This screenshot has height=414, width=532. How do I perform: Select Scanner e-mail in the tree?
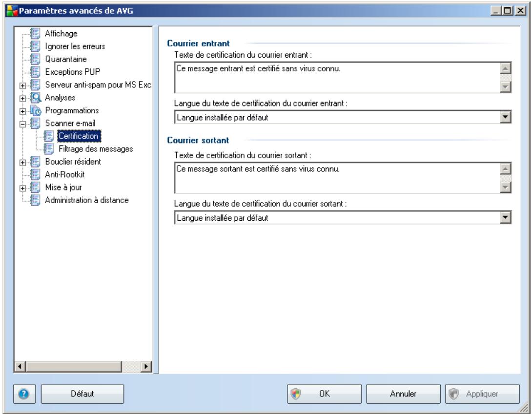[x=70, y=123]
